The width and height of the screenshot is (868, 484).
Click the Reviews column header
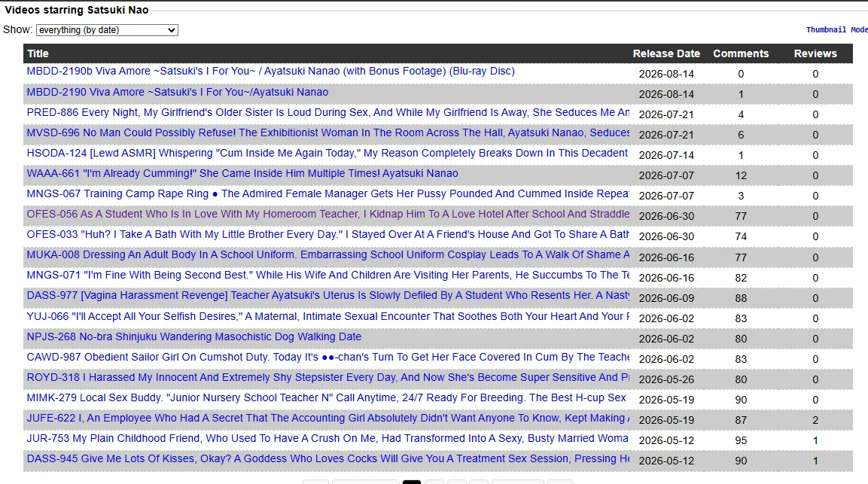(815, 53)
